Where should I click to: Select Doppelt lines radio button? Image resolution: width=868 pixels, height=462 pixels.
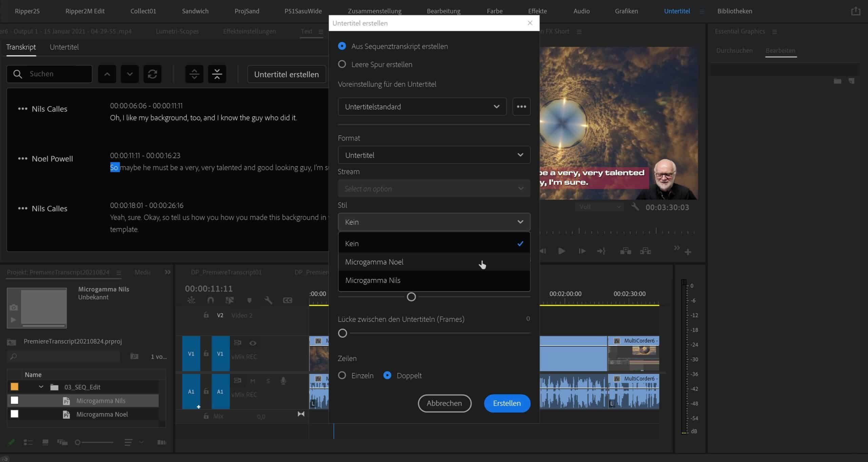pos(387,375)
